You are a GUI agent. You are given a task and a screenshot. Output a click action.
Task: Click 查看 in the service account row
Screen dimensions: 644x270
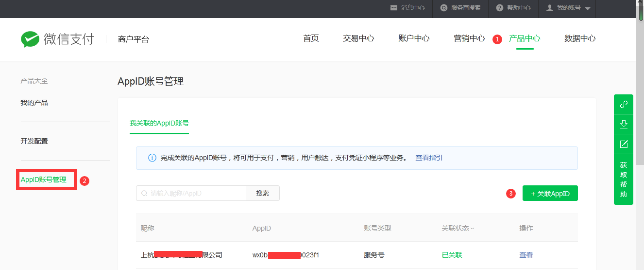[526, 255]
